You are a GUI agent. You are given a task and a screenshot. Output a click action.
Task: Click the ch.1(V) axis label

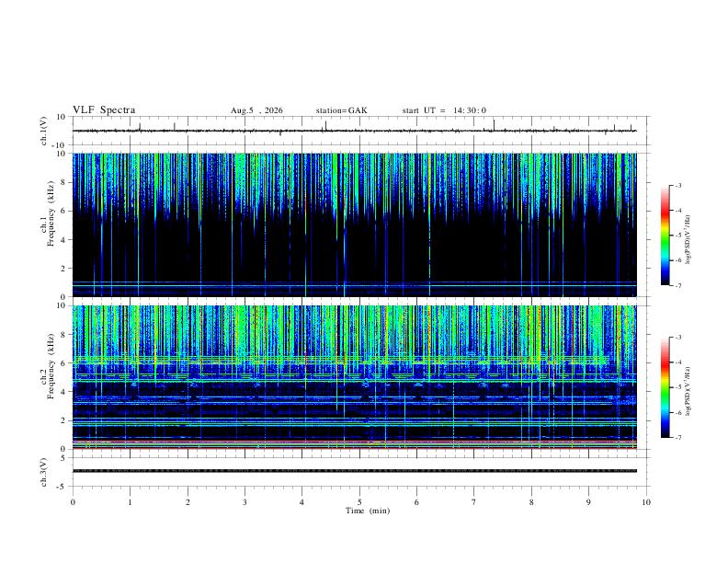44,131
